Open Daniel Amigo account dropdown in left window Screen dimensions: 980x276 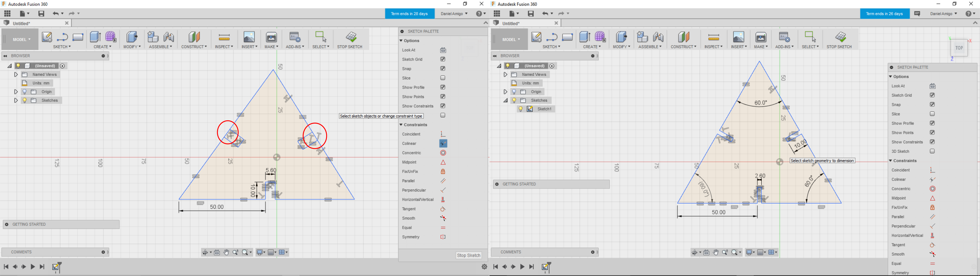tap(454, 14)
